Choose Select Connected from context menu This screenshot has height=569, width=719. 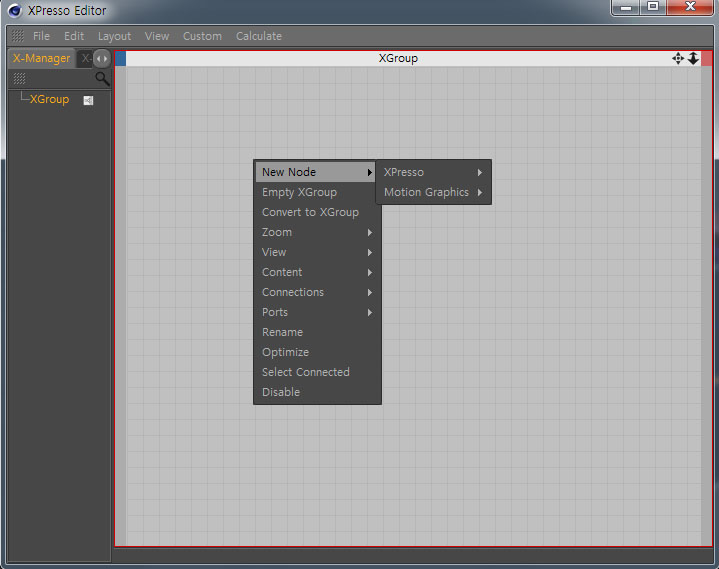click(x=317, y=372)
